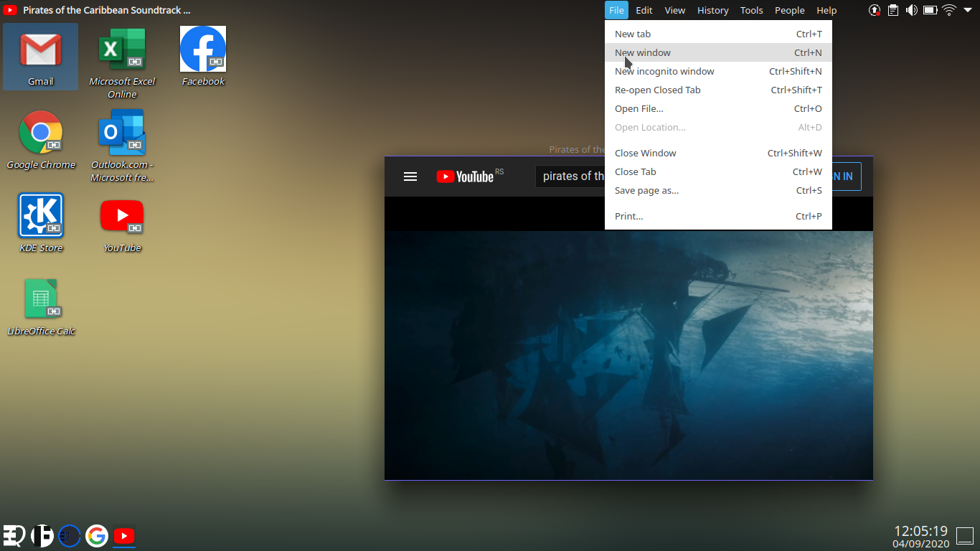The image size is (980, 551).
Task: Launch the Microsoft Excel Online shortcut
Action: click(x=122, y=63)
